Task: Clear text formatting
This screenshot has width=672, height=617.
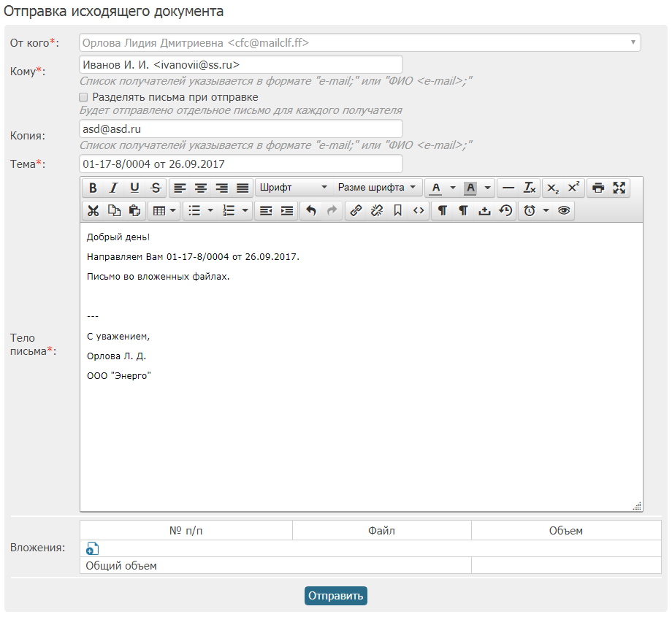Action: pos(530,188)
